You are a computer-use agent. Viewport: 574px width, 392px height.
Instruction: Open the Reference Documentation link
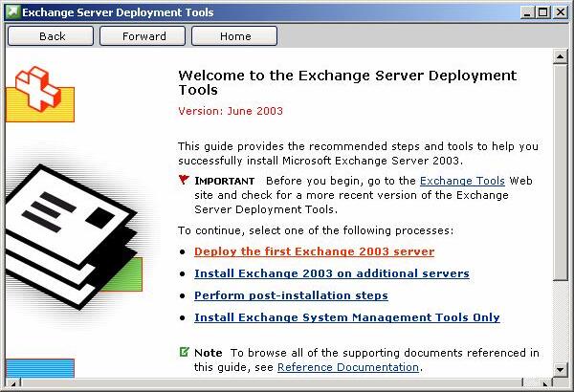pyautogui.click(x=348, y=367)
